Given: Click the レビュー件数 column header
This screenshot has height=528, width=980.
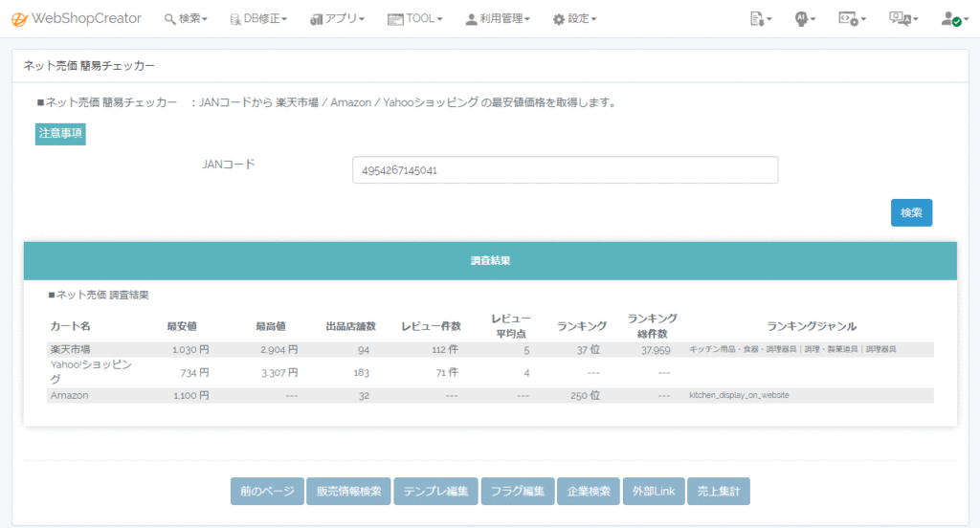Looking at the screenshot, I should [432, 326].
